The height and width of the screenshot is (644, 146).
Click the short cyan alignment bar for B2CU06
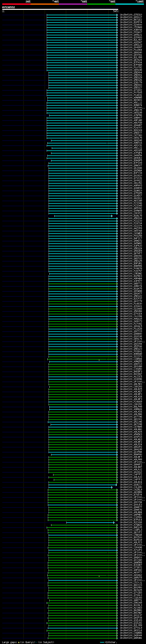click(x=90, y=522)
